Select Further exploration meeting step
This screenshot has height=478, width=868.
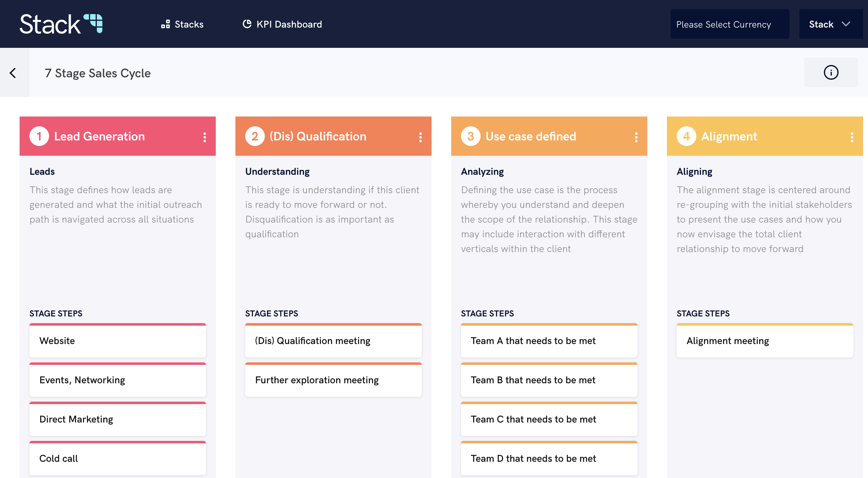[x=333, y=380]
